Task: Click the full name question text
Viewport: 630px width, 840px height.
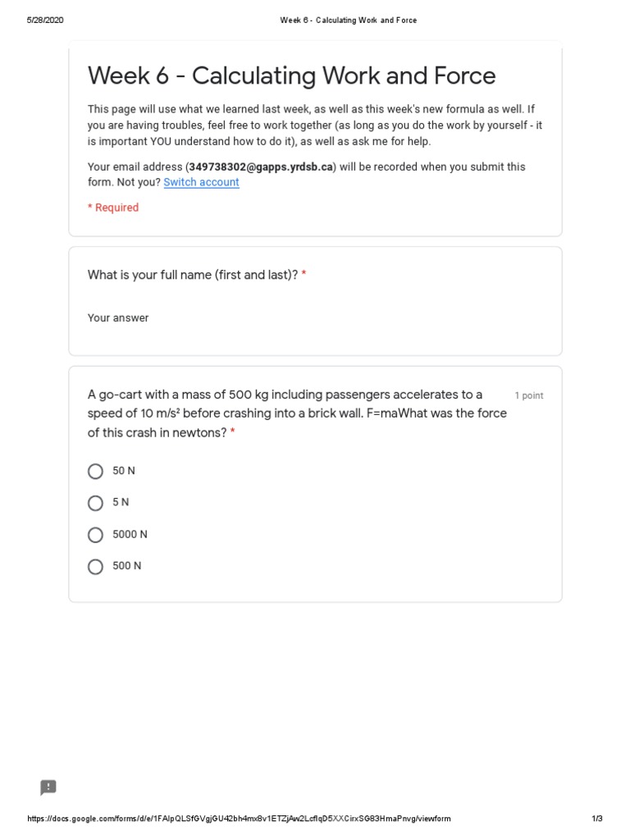Action: click(192, 275)
